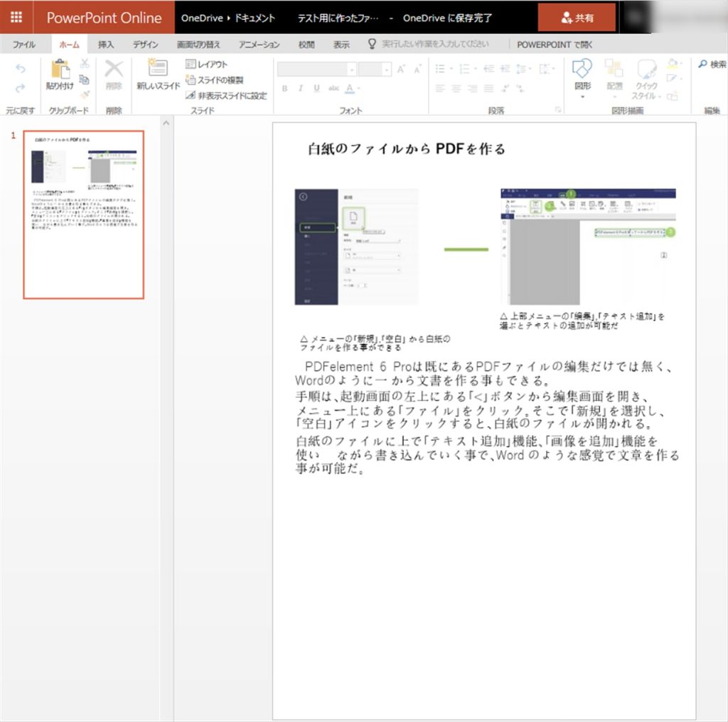Open the Design (デザイン) tab
The width and height of the screenshot is (728, 722).
(x=145, y=45)
